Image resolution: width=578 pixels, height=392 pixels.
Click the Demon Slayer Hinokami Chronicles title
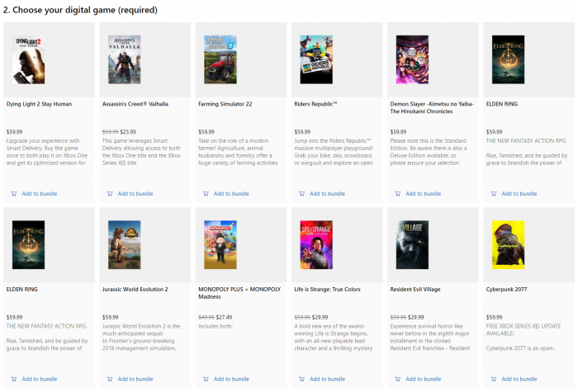point(432,108)
